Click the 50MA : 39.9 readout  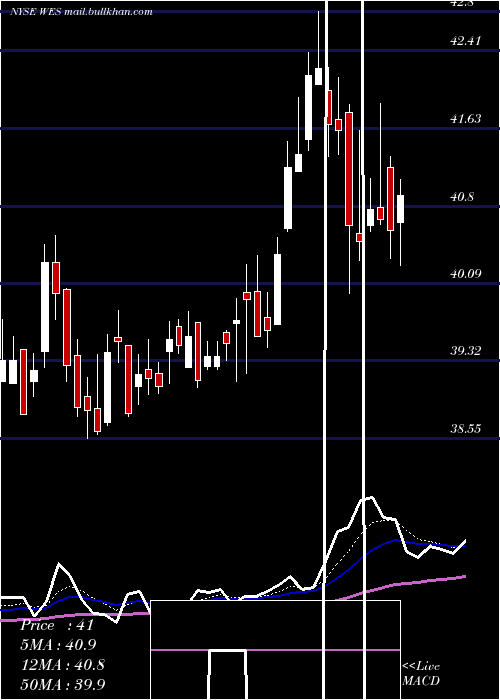pyautogui.click(x=63, y=684)
